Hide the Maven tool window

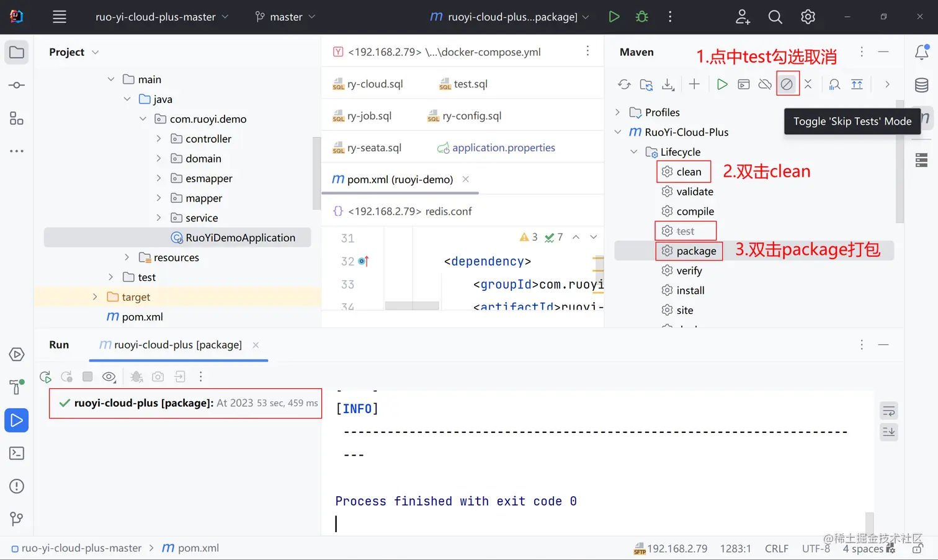883,52
